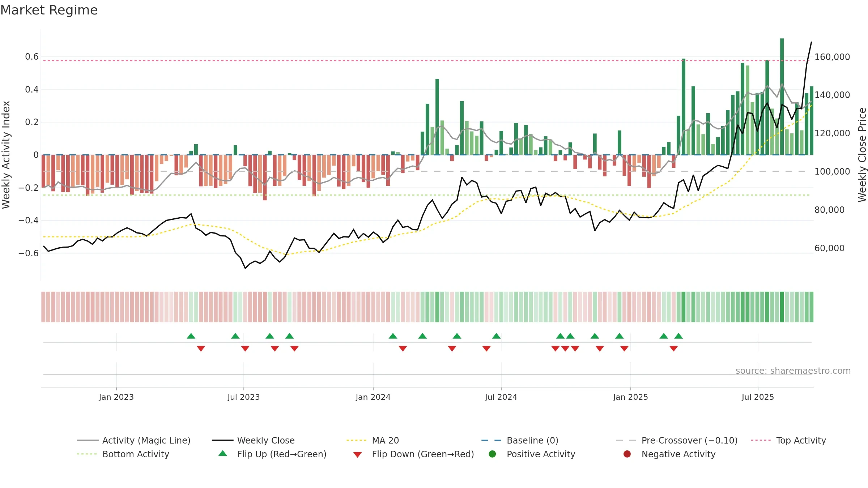The height and width of the screenshot is (488, 868).
Task: Click the Jul 2024 x-axis label
Action: [501, 397]
